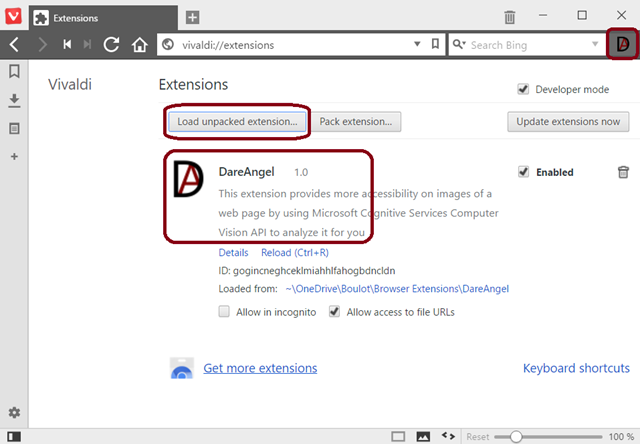This screenshot has height=444, width=640.
Task: Toggle Allow access to file URLs
Action: (x=334, y=311)
